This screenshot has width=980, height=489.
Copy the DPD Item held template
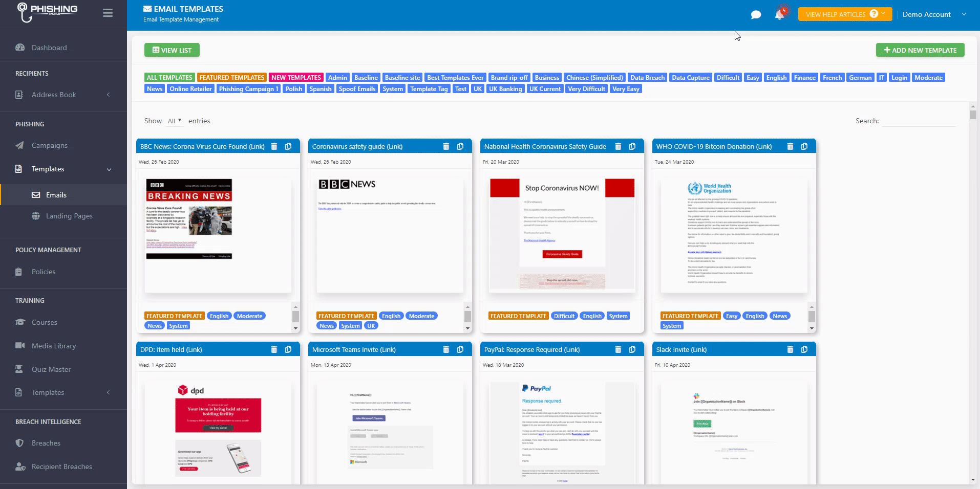(x=288, y=349)
